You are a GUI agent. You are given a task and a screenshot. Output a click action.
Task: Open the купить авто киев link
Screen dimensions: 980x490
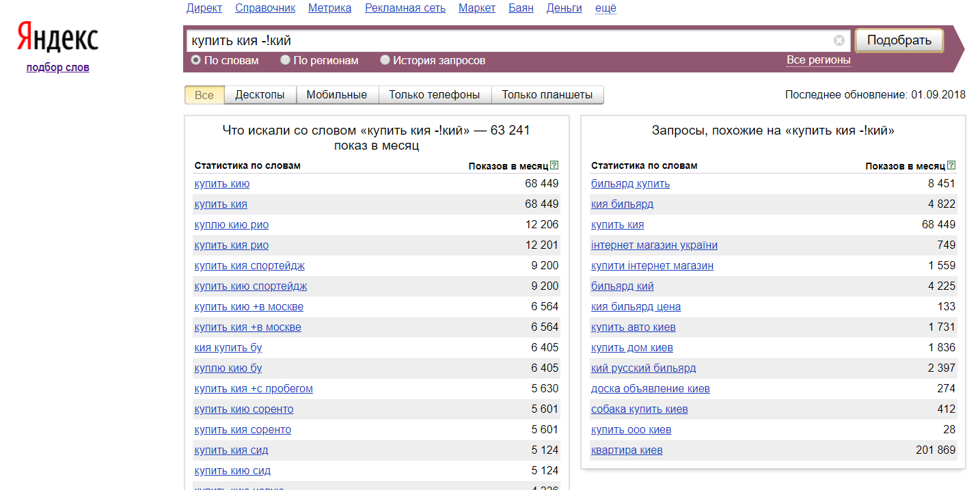click(x=634, y=327)
